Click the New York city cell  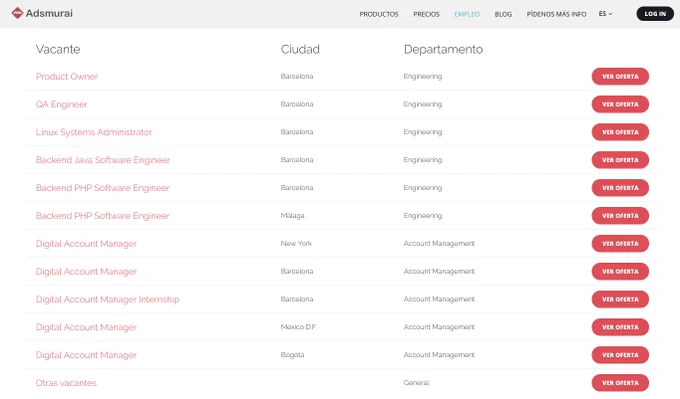pos(296,243)
